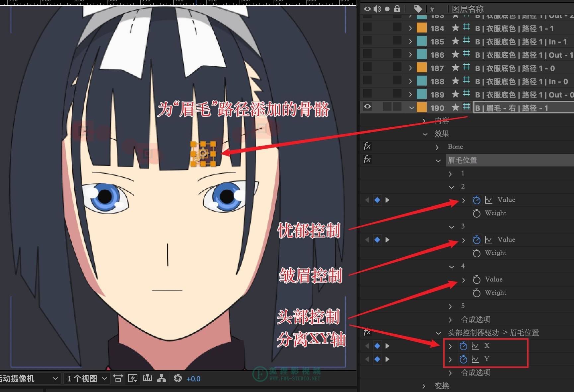The height and width of the screenshot is (392, 574).
Task: Open the reset exposure icon in viewer footer
Action: [x=178, y=378]
